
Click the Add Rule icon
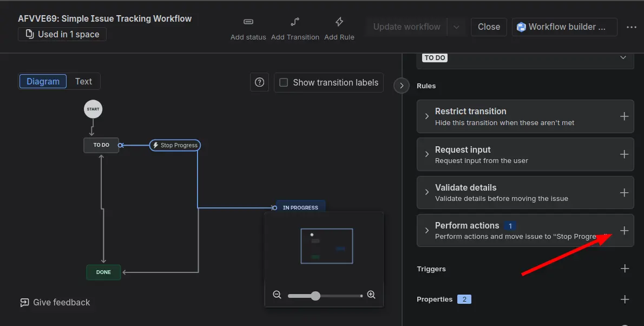coord(339,22)
